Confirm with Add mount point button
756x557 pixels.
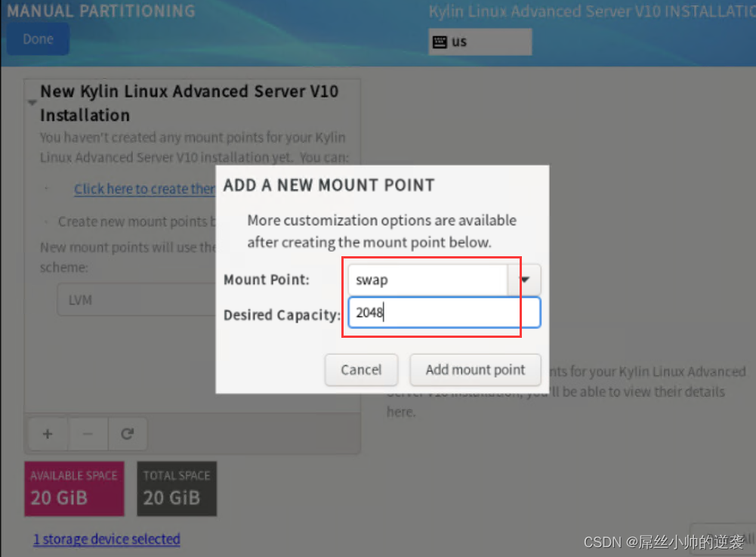[x=475, y=370]
